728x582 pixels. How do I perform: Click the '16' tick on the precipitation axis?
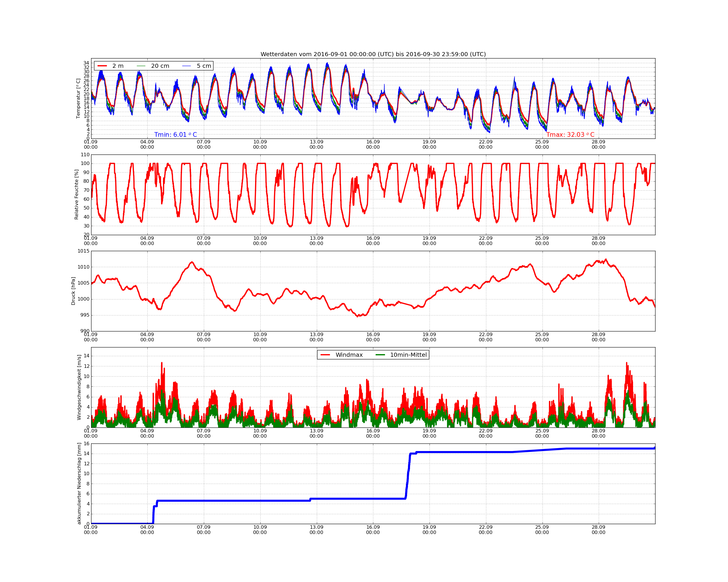pos(86,444)
